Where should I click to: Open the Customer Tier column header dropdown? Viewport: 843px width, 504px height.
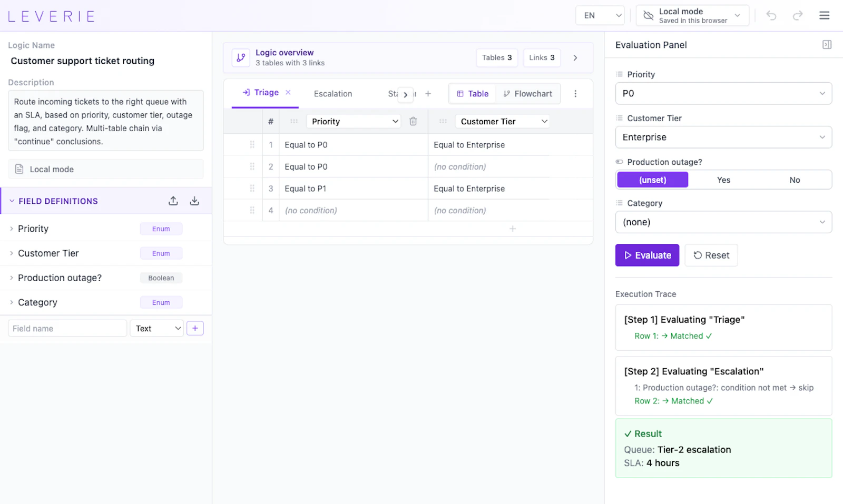[x=503, y=121]
